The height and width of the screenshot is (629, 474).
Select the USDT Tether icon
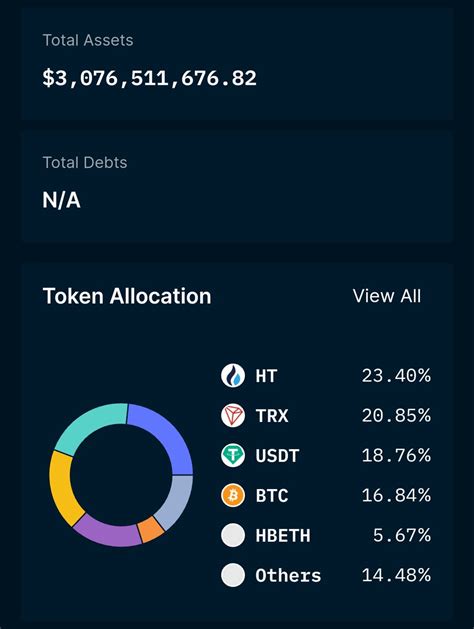(233, 455)
